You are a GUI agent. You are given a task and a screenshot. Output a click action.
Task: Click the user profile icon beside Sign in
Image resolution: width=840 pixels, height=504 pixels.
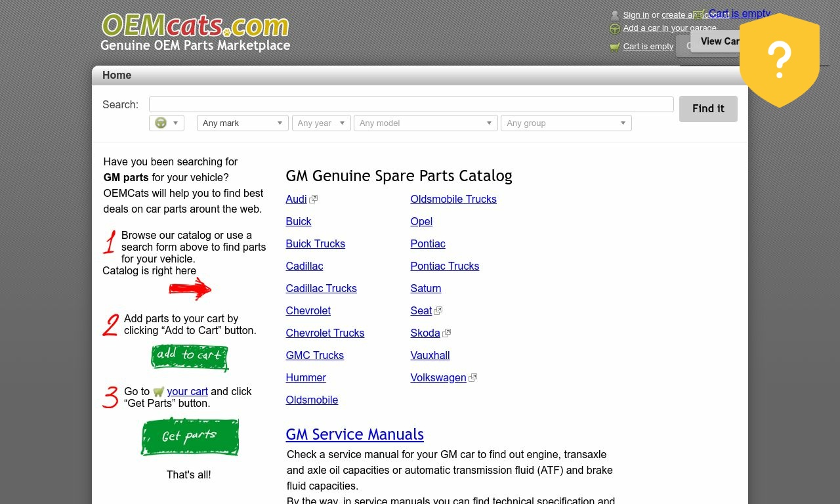point(615,15)
